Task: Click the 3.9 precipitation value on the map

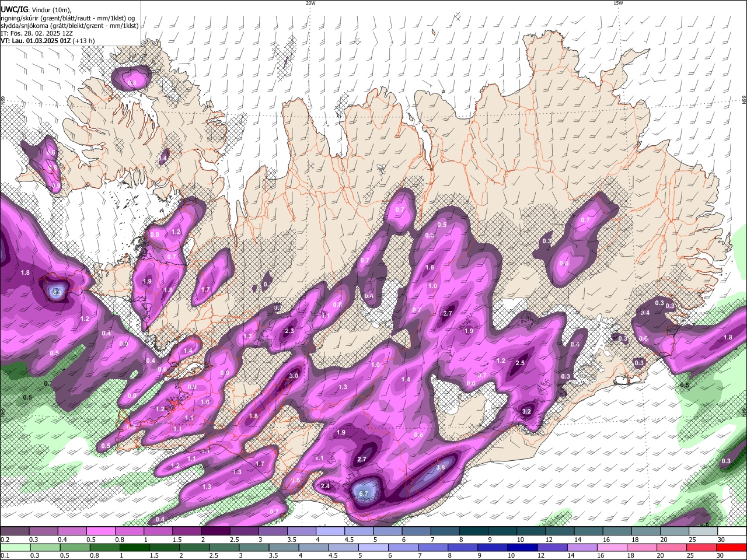Action: click(441, 467)
